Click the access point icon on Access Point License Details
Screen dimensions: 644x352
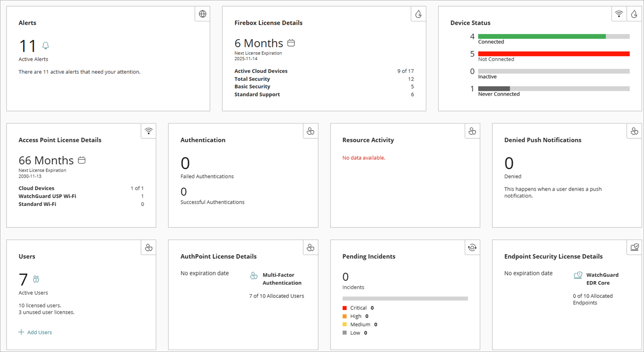(x=148, y=131)
